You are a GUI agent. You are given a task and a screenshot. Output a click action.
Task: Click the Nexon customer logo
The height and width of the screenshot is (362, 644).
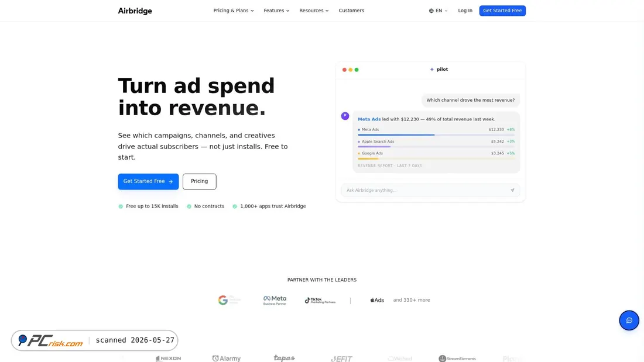[169, 358]
